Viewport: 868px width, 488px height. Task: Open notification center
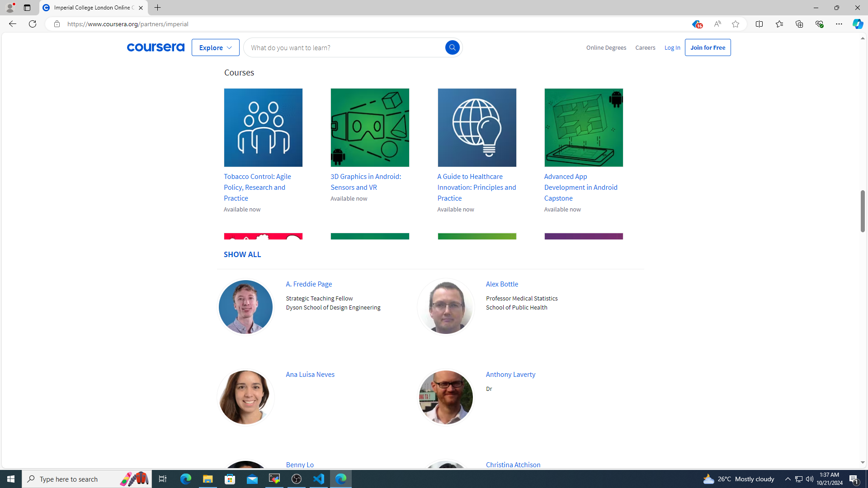point(854,479)
